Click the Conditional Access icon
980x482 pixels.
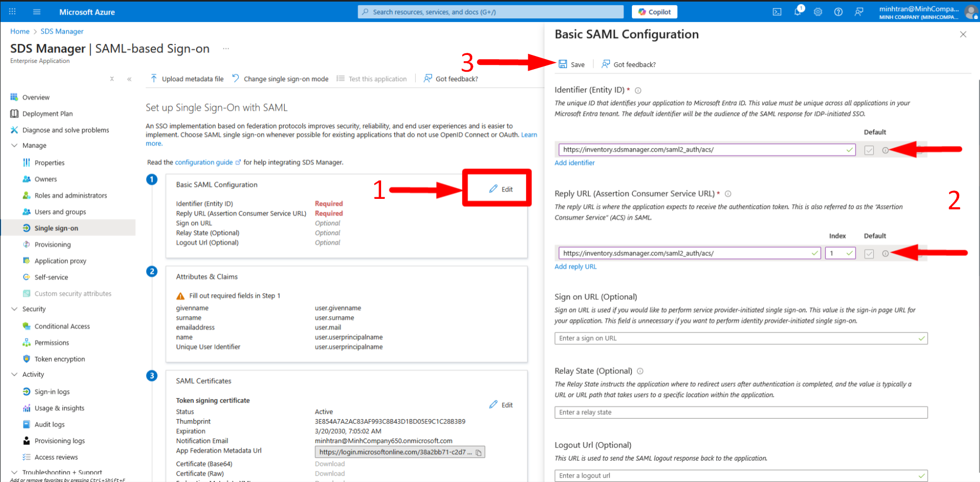coord(27,326)
